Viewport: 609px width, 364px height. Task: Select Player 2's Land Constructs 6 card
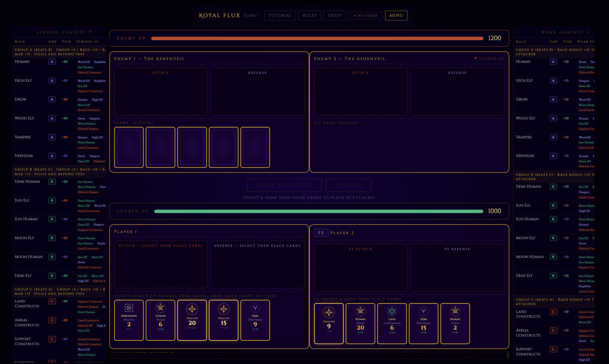point(392,324)
